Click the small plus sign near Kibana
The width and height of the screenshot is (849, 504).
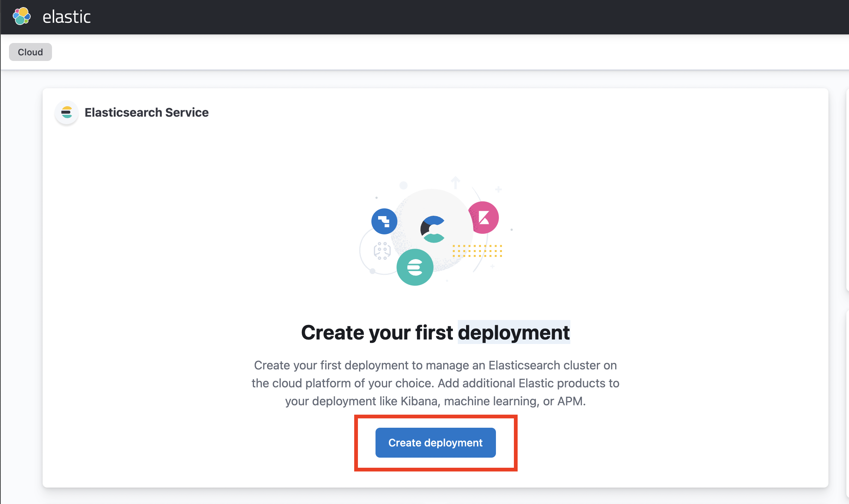498,190
